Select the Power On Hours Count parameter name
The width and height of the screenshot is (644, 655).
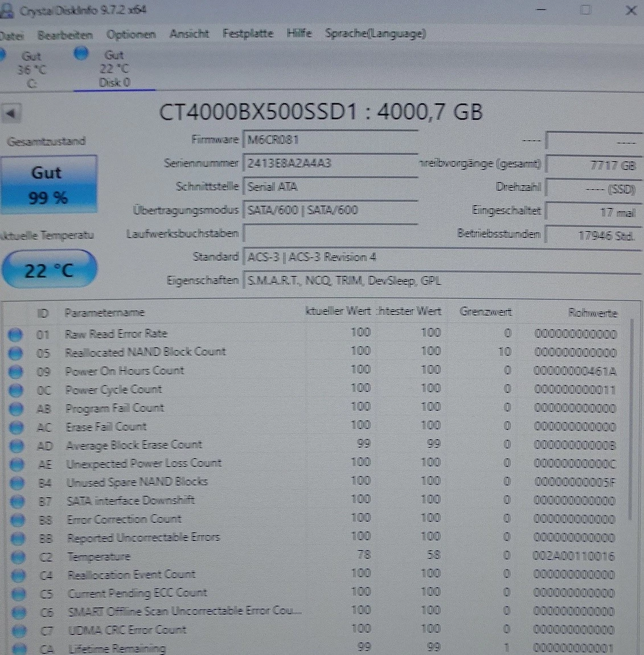pos(125,371)
